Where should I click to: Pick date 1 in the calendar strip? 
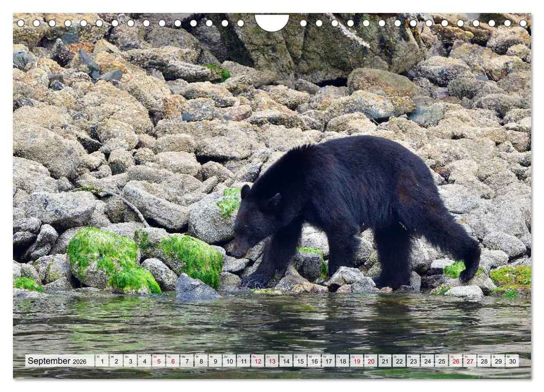(102, 361)
